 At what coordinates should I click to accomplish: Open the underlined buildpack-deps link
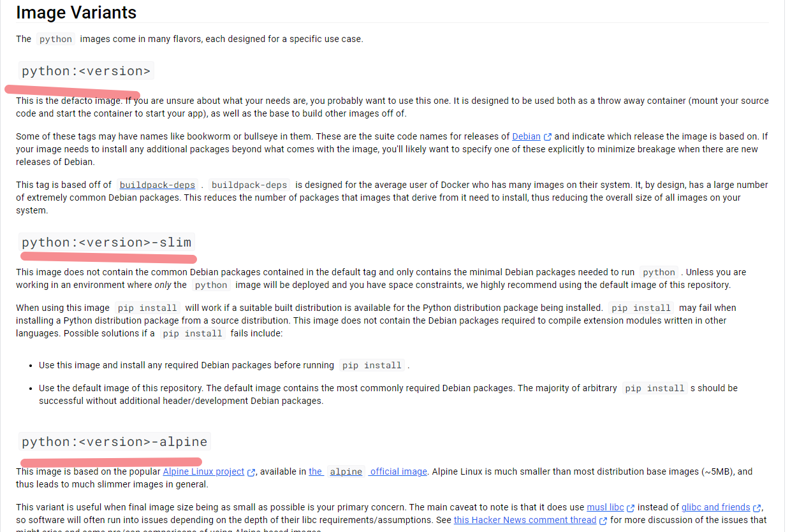click(x=157, y=185)
